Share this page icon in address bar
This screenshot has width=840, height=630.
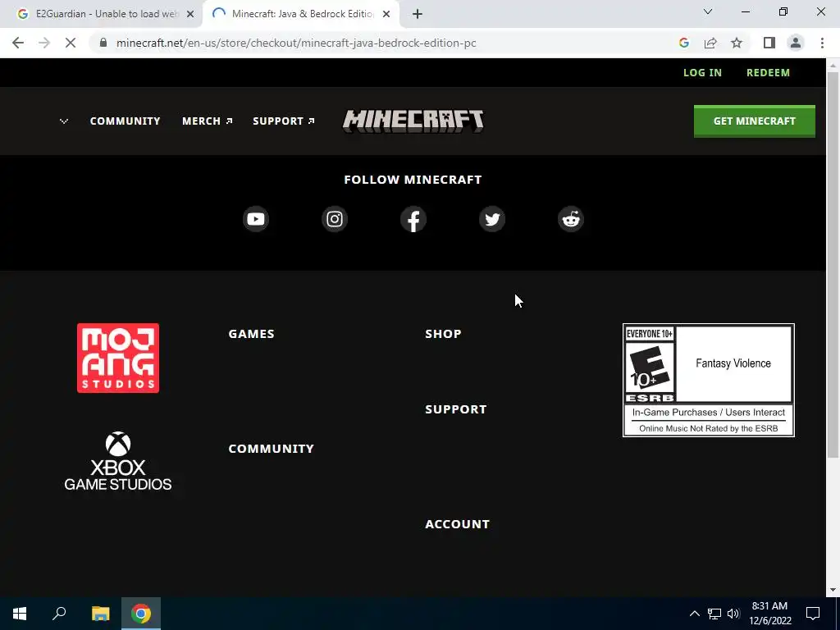pyautogui.click(x=710, y=43)
